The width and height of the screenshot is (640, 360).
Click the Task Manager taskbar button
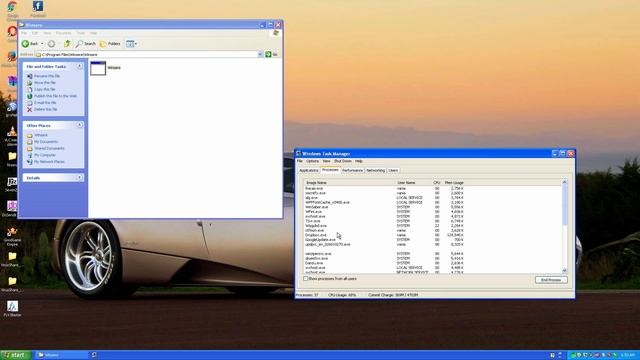pyautogui.click(x=93, y=355)
